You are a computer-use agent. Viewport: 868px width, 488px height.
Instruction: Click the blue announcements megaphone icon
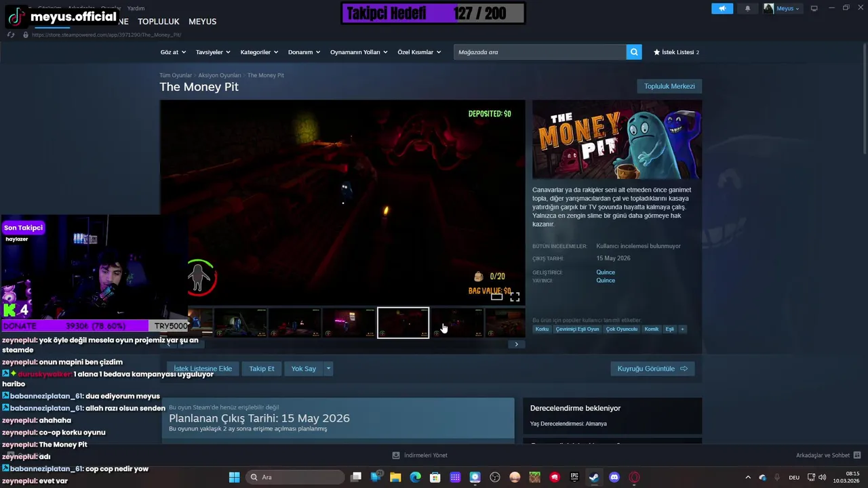[x=722, y=8]
